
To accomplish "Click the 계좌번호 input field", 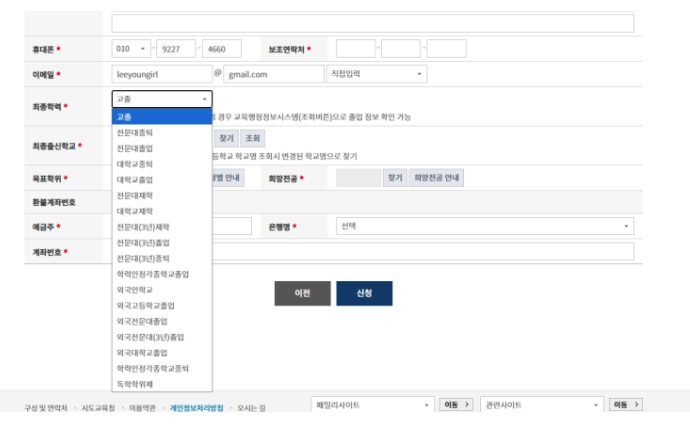I will click(x=422, y=252).
